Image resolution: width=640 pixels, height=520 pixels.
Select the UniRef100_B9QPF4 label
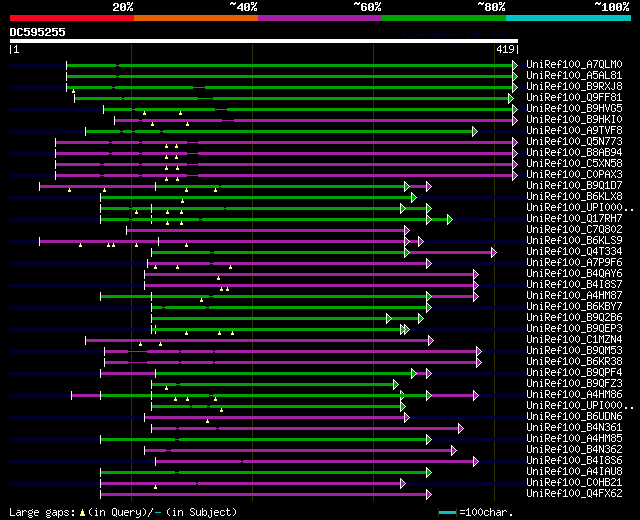pyautogui.click(x=574, y=373)
